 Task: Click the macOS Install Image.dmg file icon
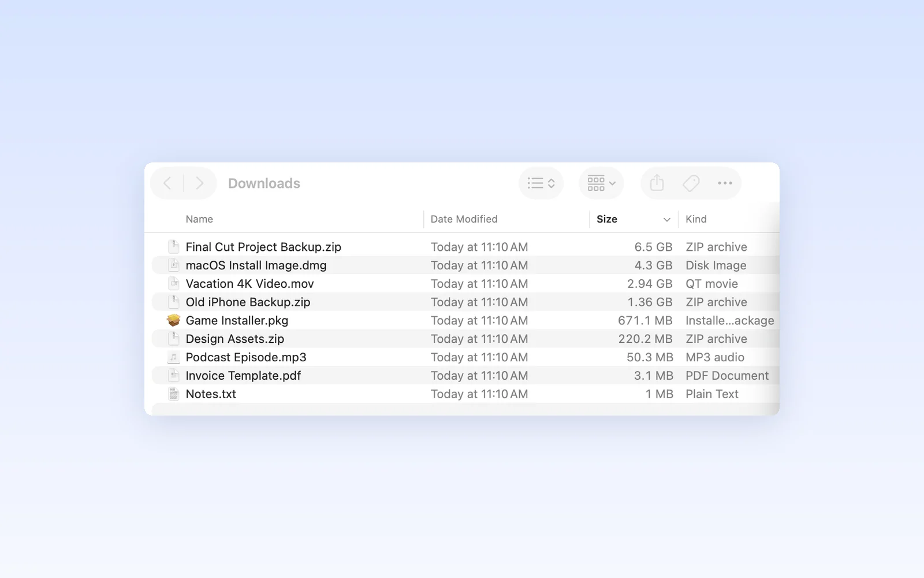[x=174, y=265]
